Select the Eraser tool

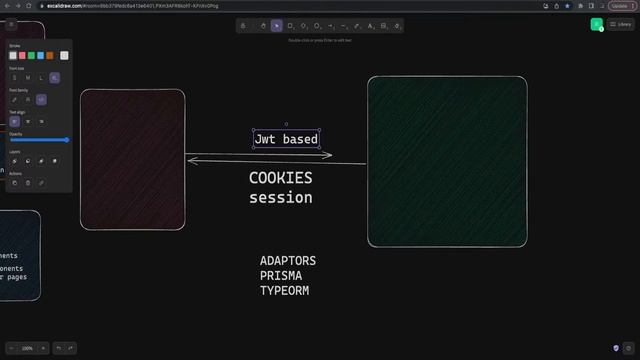(x=397, y=26)
